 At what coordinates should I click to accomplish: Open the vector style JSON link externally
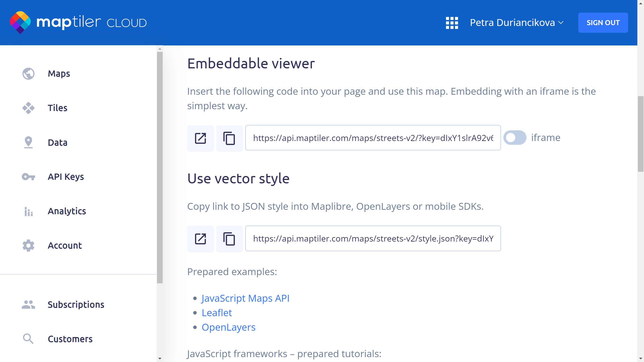click(200, 239)
